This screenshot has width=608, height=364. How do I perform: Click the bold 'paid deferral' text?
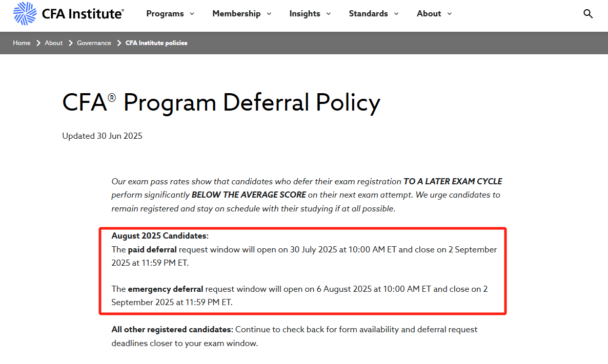152,250
